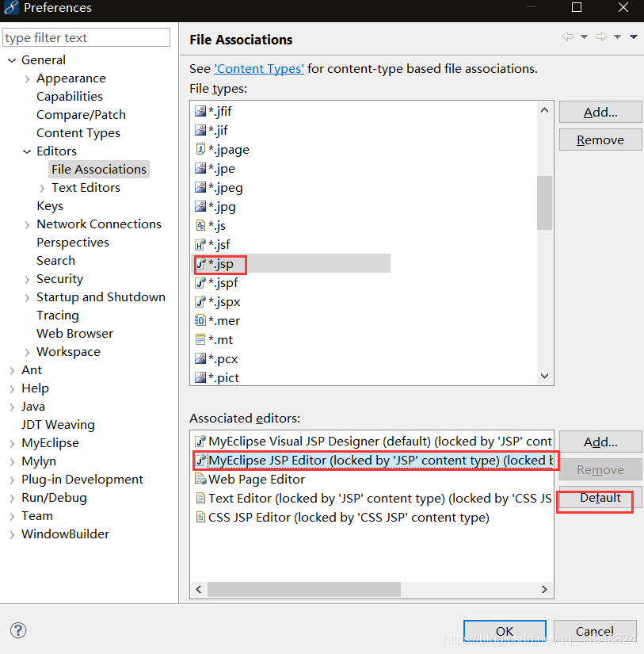The height and width of the screenshot is (654, 644).
Task: Open the help question mark icon
Action: [18, 630]
